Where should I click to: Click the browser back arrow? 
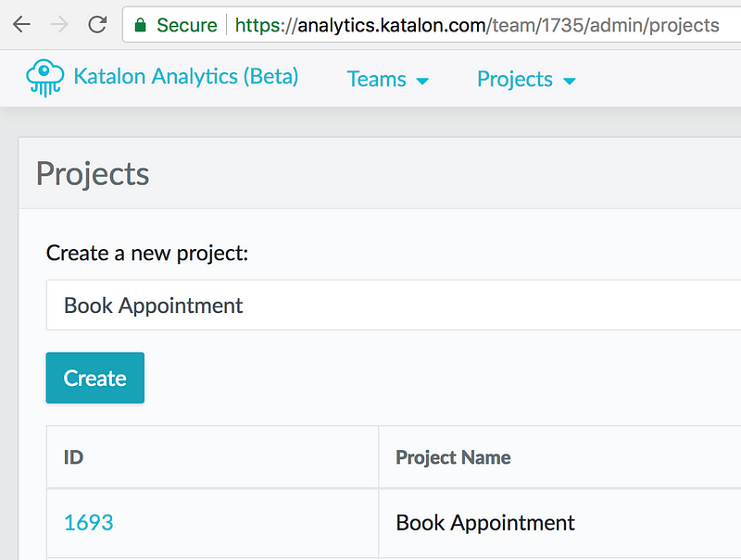pyautogui.click(x=21, y=25)
